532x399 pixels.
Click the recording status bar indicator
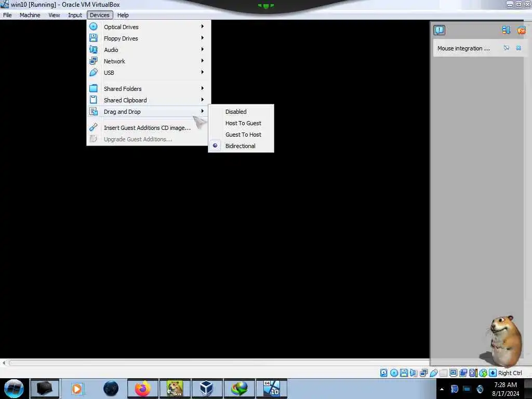pos(463,373)
